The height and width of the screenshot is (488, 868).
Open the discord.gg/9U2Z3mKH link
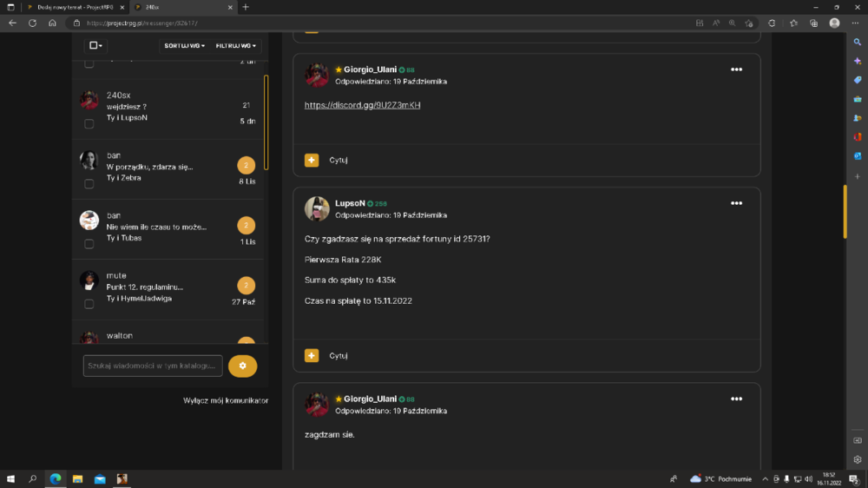click(x=363, y=105)
